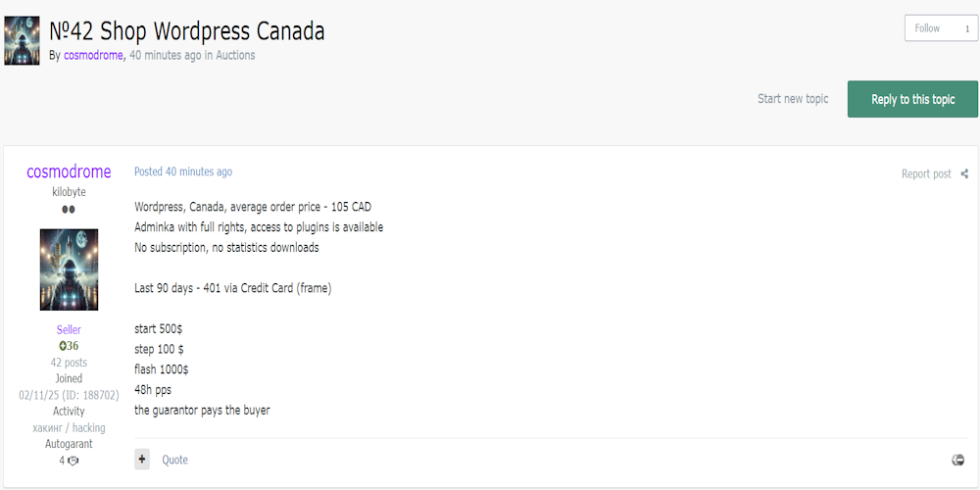Screen dimensions: 980x490
Task: Open the cosmodrome link in the byline
Action: coord(93,56)
